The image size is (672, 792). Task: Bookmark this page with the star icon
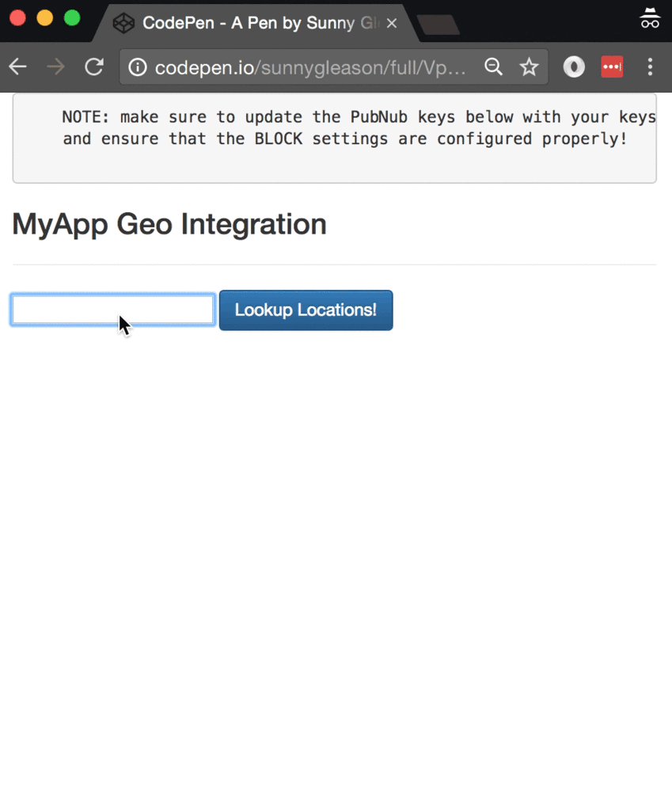(x=529, y=67)
